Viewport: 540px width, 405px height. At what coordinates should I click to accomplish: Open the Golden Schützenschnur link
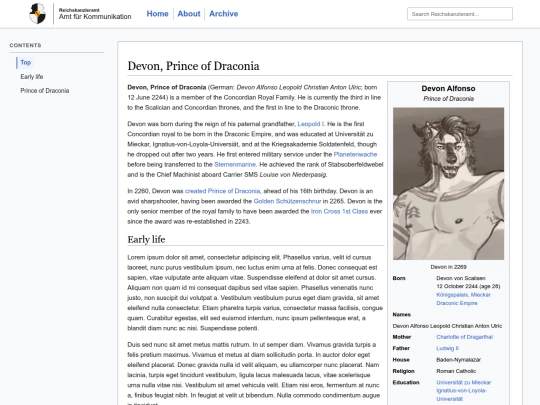point(287,201)
